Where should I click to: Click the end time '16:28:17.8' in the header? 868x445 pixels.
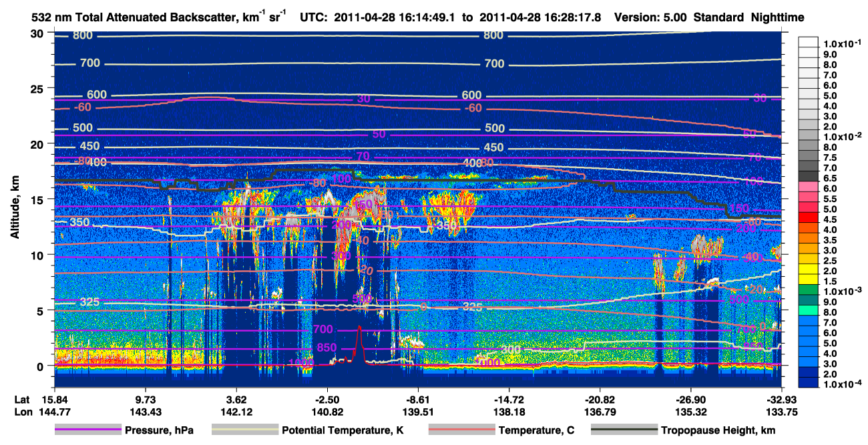[x=574, y=17]
